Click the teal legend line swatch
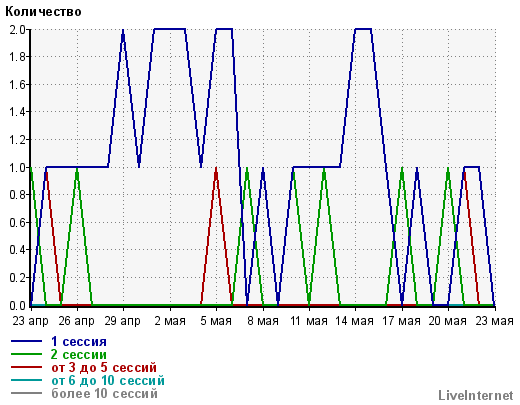 pyautogui.click(x=27, y=380)
